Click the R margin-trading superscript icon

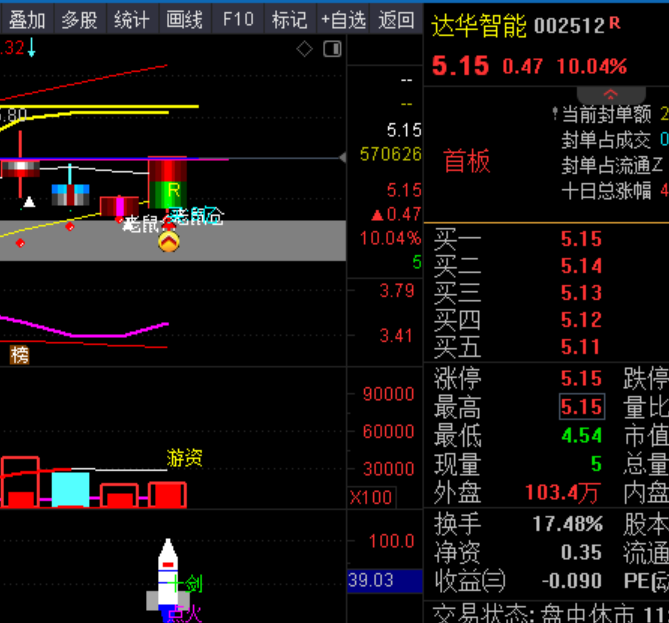coord(614,23)
